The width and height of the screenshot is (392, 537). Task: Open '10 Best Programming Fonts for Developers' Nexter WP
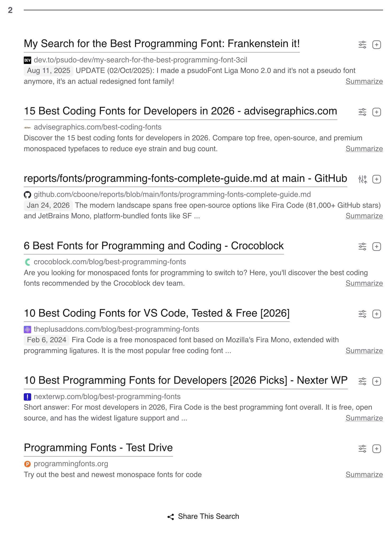186,381
